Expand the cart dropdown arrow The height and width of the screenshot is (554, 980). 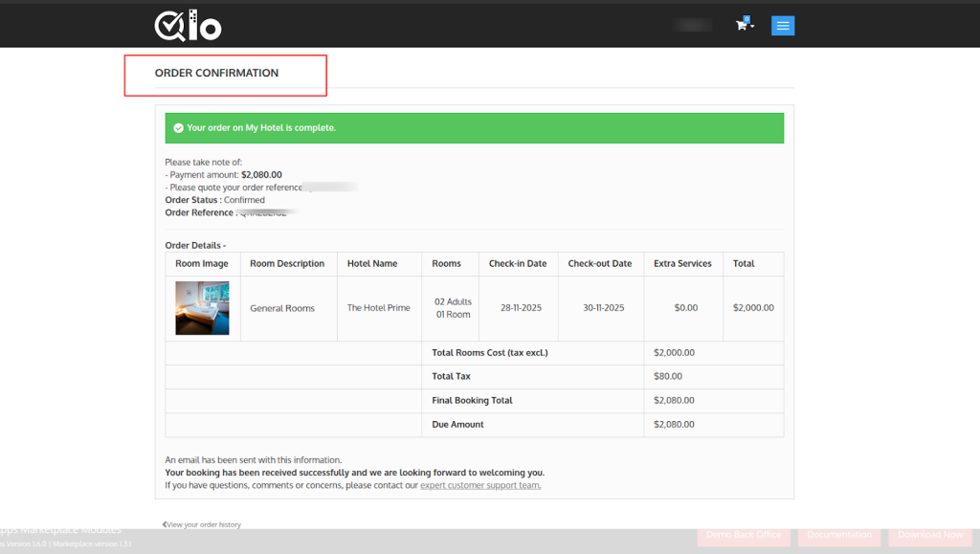point(752,27)
